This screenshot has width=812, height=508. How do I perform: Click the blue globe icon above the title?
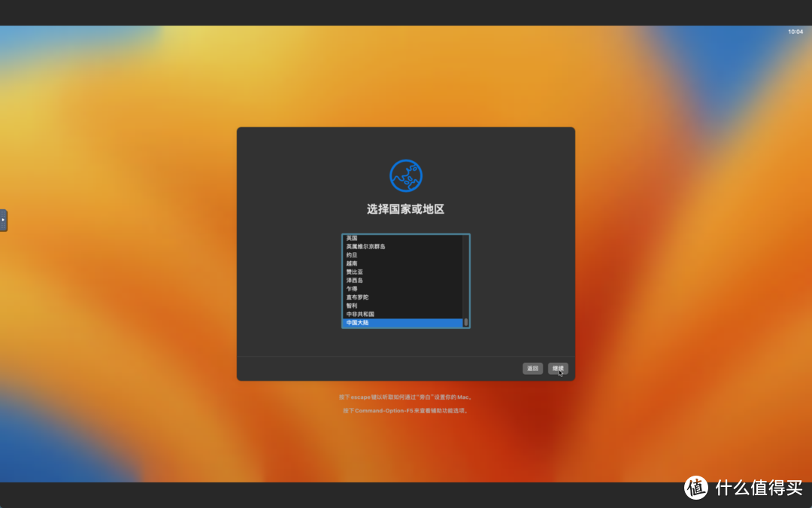point(406,175)
